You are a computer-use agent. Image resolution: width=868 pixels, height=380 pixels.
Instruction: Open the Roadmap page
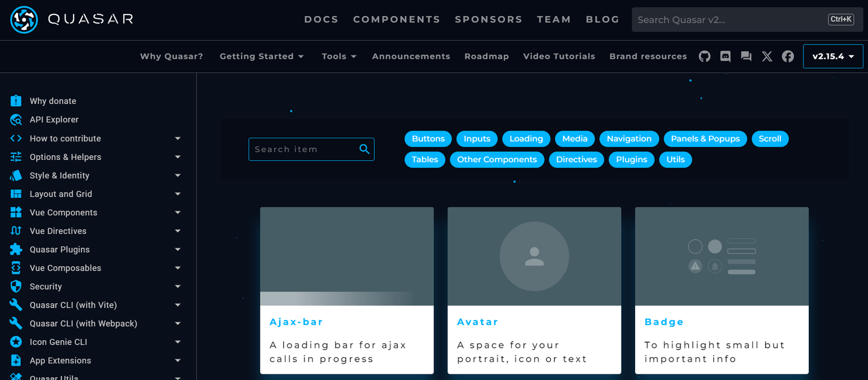[x=487, y=56]
